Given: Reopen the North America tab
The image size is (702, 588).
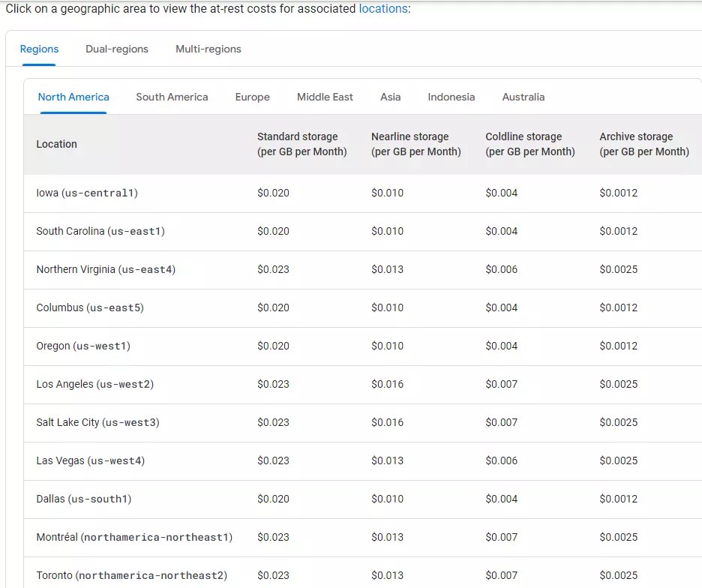Looking at the screenshot, I should (x=73, y=97).
